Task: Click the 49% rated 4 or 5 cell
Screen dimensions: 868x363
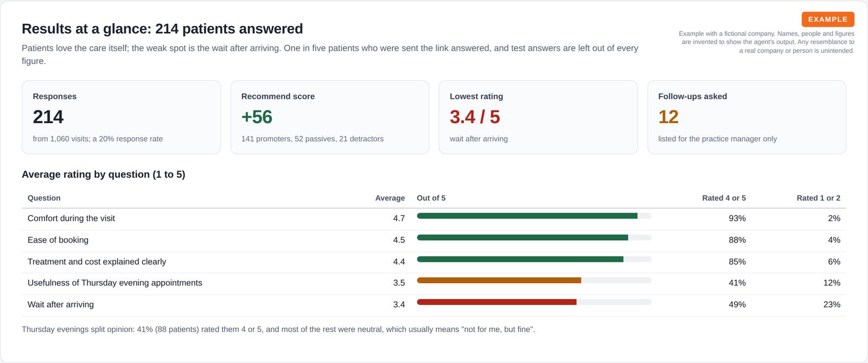Action: pyautogui.click(x=737, y=304)
